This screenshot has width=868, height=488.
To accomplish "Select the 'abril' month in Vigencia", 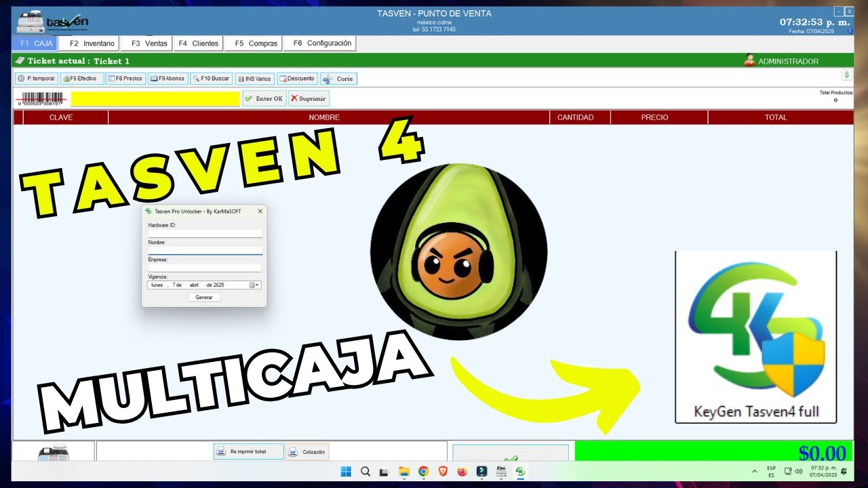I will click(194, 285).
